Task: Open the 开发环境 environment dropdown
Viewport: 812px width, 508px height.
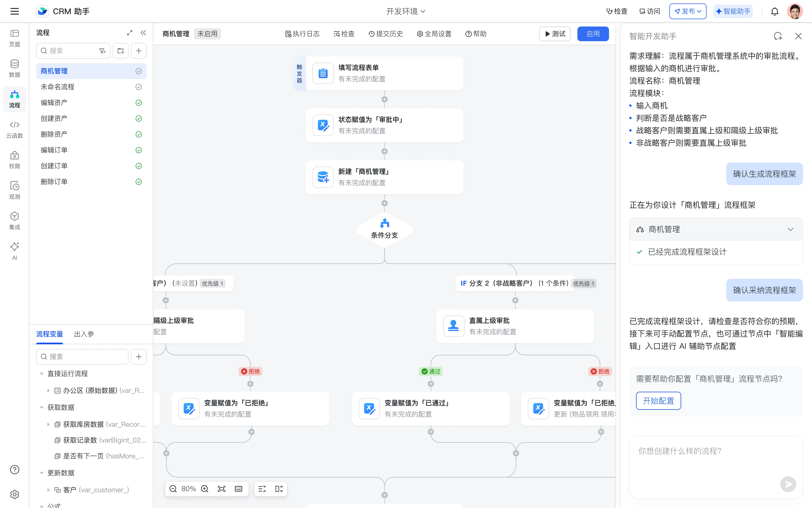Action: click(x=406, y=11)
